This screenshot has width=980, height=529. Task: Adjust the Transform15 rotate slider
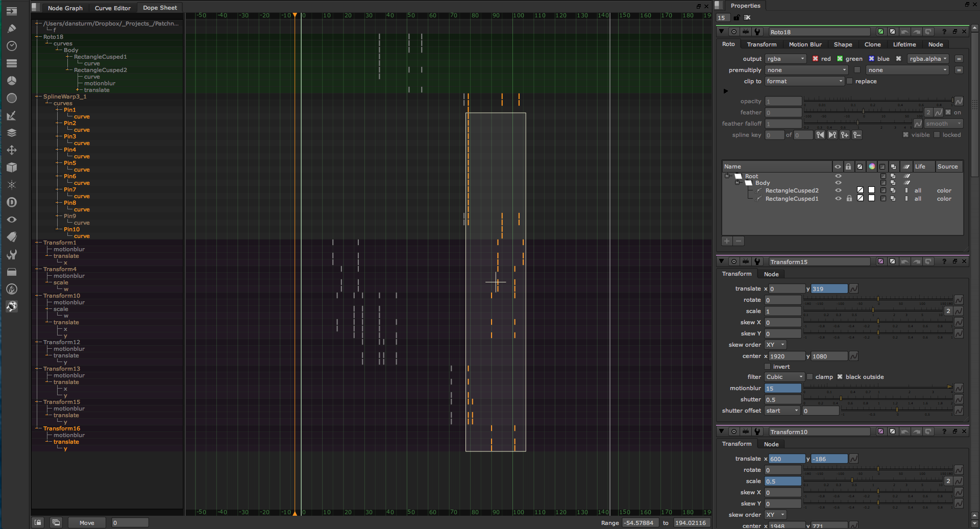[878, 300]
